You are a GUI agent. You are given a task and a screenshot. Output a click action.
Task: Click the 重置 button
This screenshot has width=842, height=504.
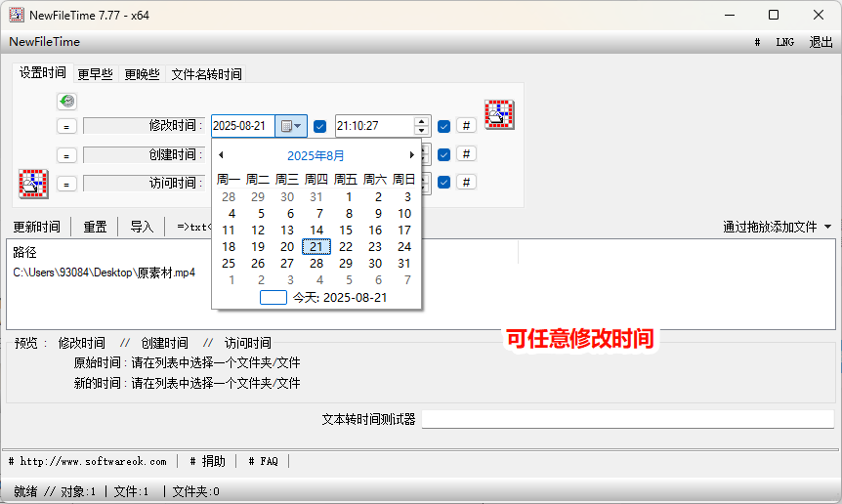point(95,227)
